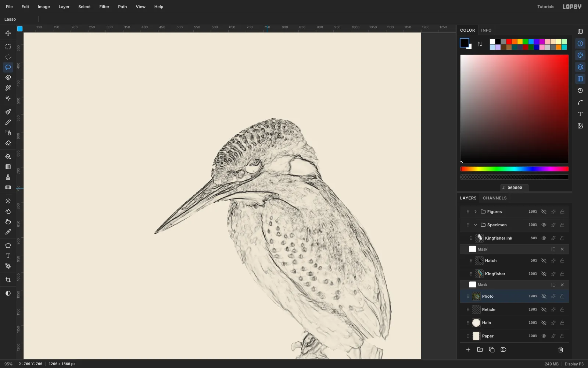Select the Move tool

[x=8, y=33]
